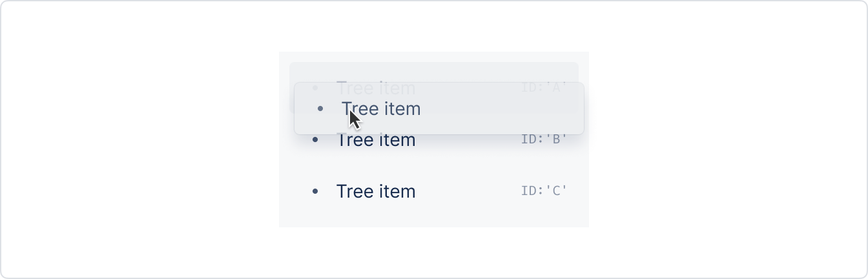Click the faded bullet beside item A
868x279 pixels.
(315, 87)
